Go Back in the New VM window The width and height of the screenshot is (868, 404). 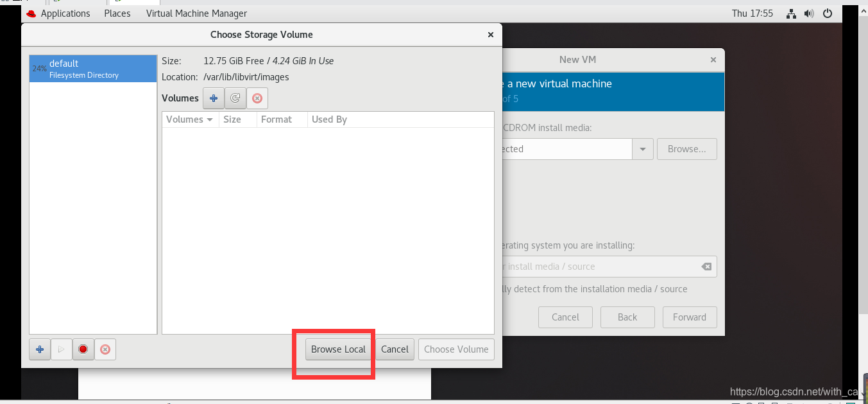coord(627,317)
